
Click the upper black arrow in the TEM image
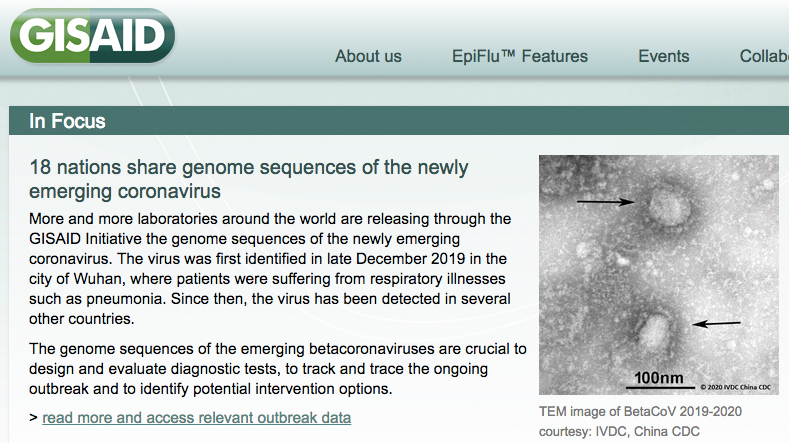coord(605,202)
